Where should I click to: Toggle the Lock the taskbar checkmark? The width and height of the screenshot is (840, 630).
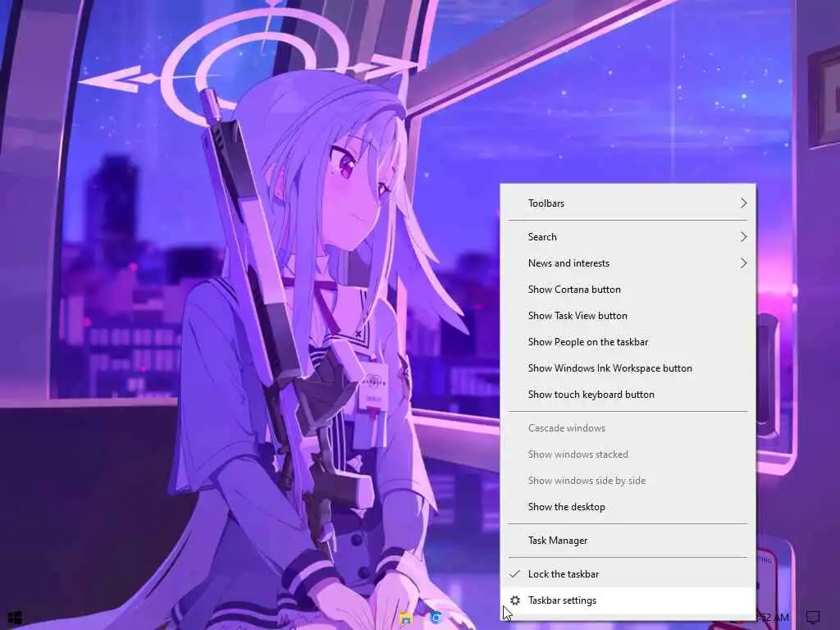coord(515,574)
